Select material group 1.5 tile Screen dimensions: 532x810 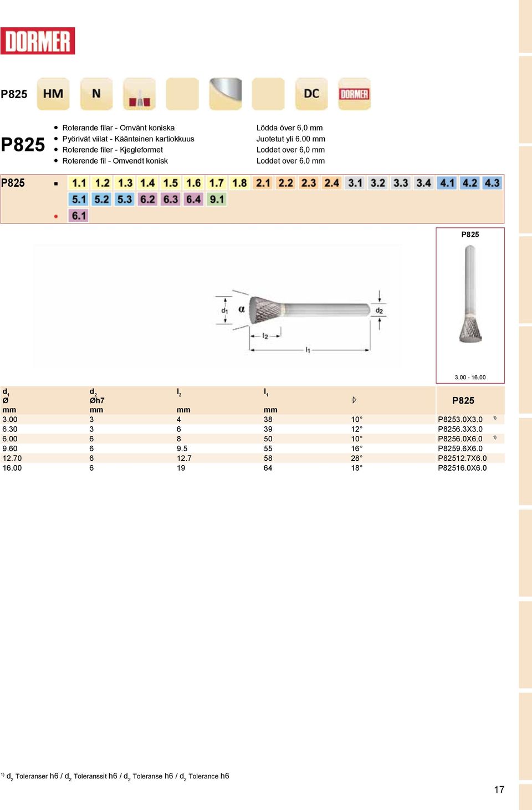[171, 183]
